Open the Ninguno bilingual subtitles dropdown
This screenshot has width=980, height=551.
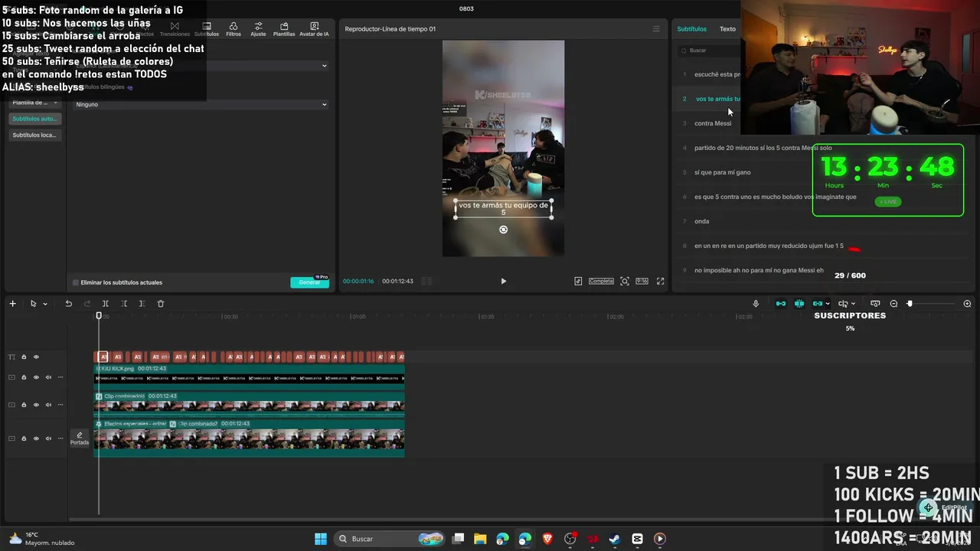click(201, 104)
